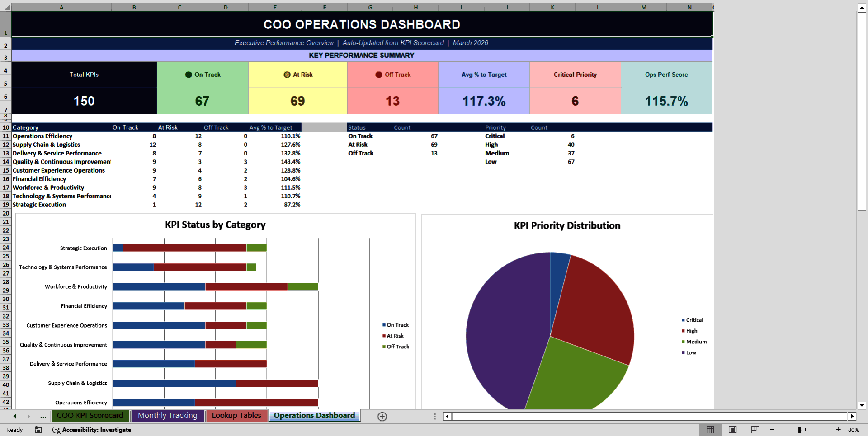868x436 pixels.
Task: Open the sheet list ellipsis icon
Action: pos(43,416)
